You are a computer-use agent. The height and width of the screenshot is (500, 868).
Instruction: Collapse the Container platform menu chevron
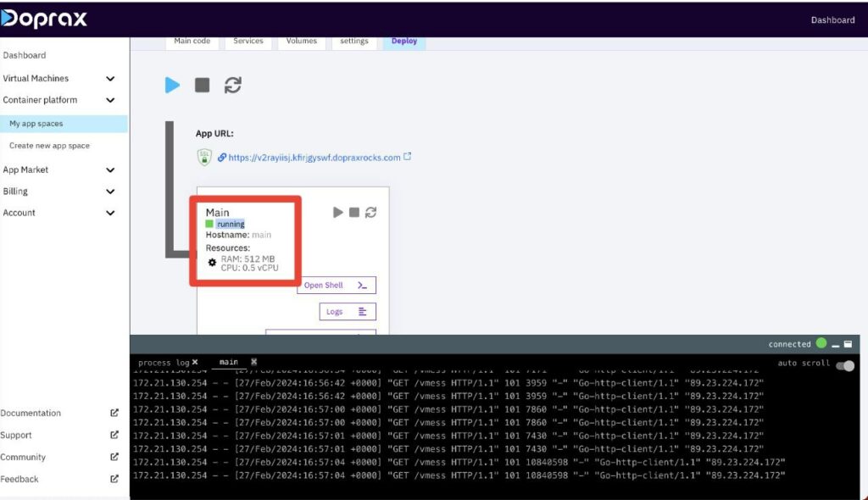click(x=110, y=100)
